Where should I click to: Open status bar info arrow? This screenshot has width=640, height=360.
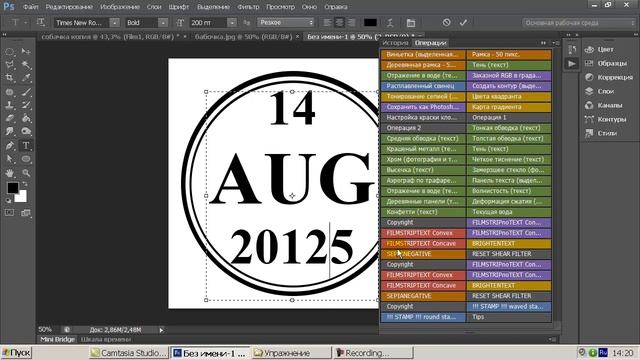(161, 330)
